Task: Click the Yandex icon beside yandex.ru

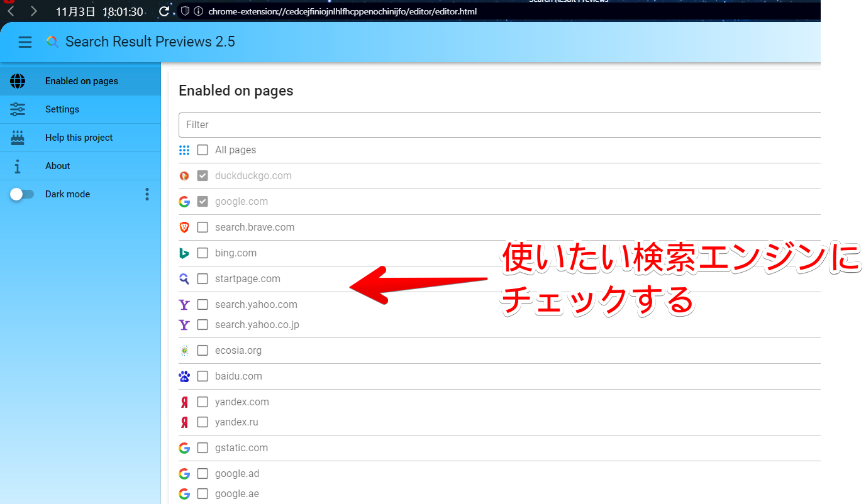Action: [x=184, y=422]
